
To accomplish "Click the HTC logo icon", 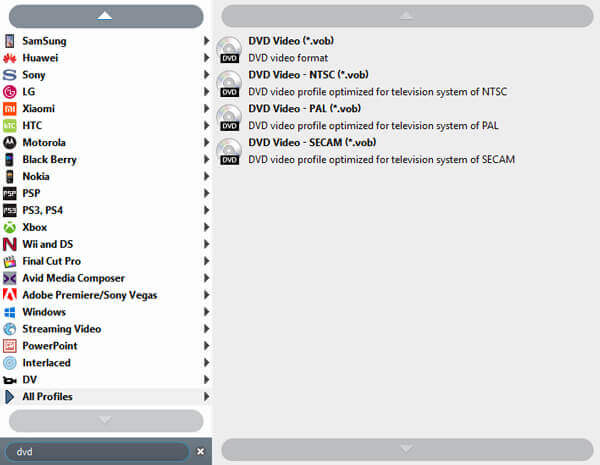I will click(10, 126).
